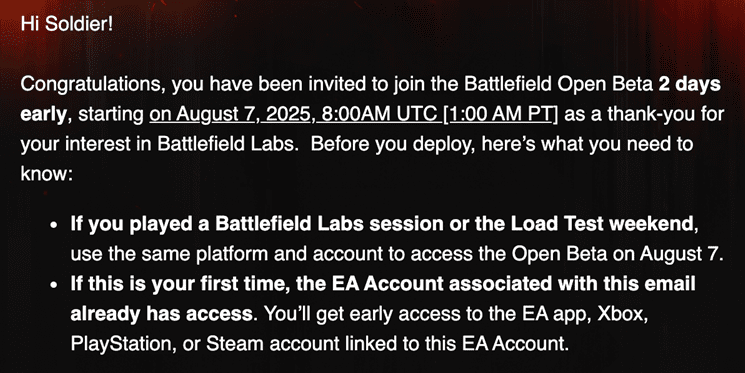745x373 pixels.
Task: Click the bold "already has access" text
Action: point(162,314)
